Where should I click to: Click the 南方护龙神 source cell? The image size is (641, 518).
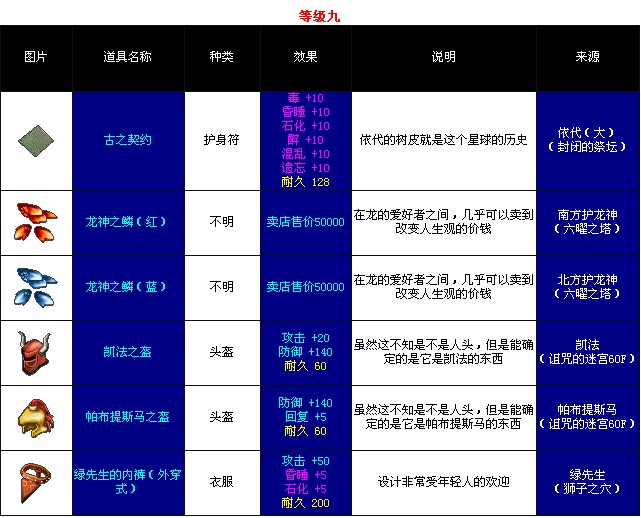(x=588, y=222)
